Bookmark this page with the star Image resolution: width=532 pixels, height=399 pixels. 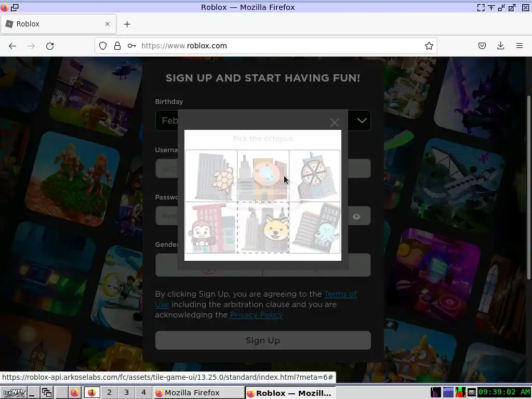pos(429,46)
